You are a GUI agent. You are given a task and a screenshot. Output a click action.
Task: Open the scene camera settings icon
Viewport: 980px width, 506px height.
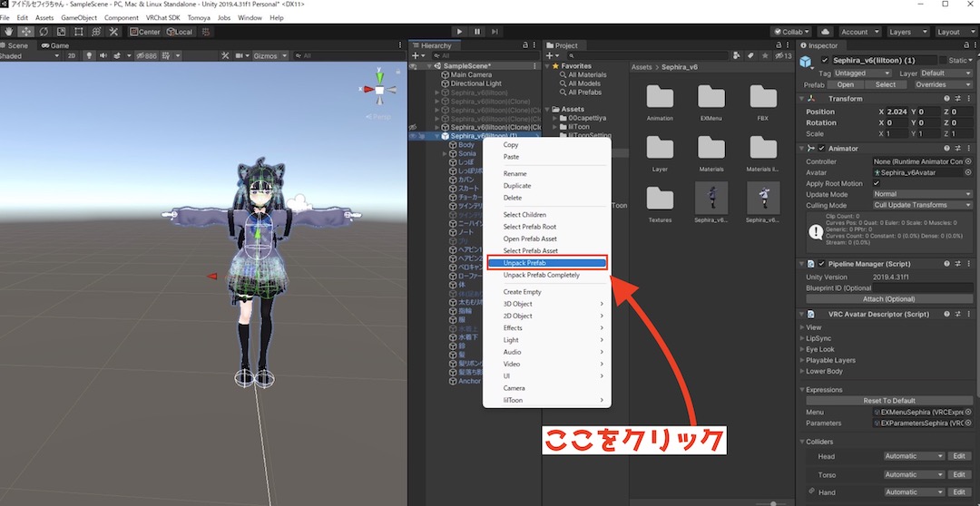click(x=238, y=55)
